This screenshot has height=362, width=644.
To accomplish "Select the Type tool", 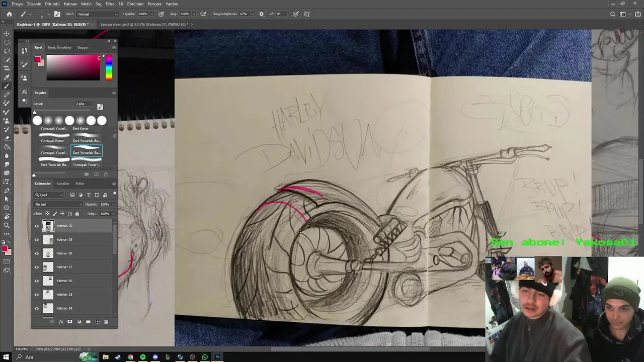I will 7,182.
